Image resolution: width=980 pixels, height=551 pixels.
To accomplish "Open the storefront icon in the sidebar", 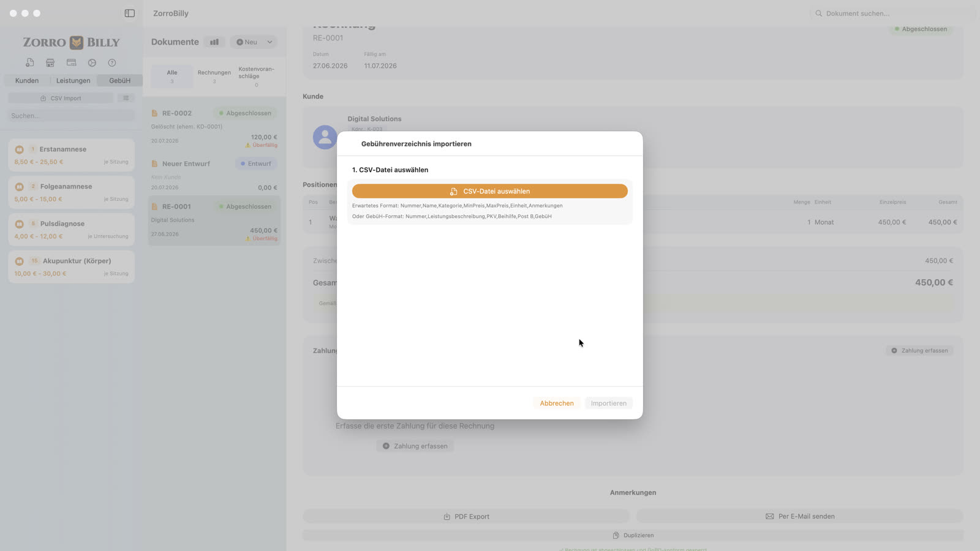I will 50,62.
